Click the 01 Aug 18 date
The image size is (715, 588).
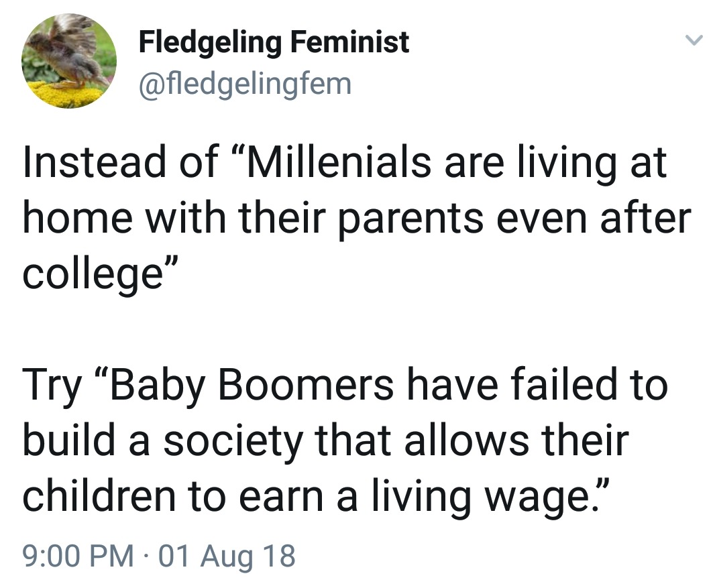(227, 556)
